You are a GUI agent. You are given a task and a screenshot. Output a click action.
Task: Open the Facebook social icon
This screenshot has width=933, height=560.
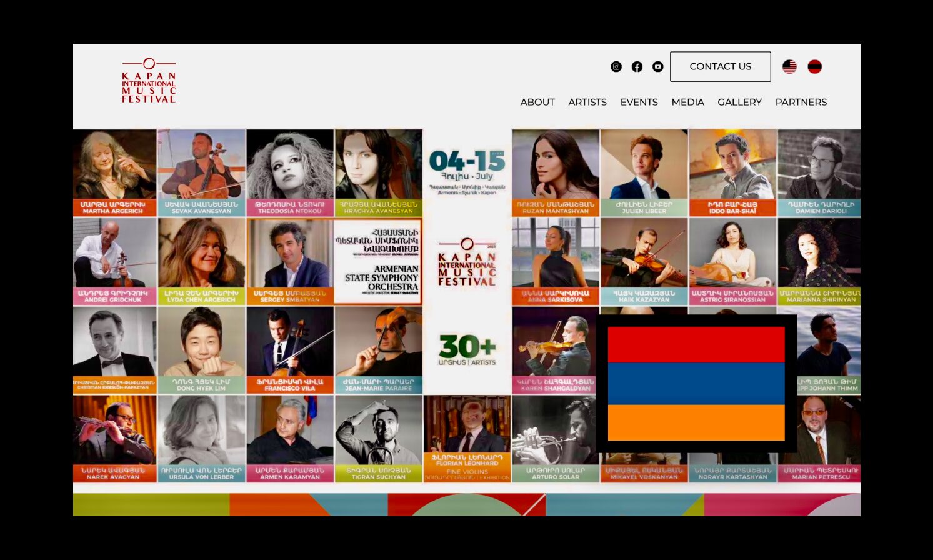point(637,67)
